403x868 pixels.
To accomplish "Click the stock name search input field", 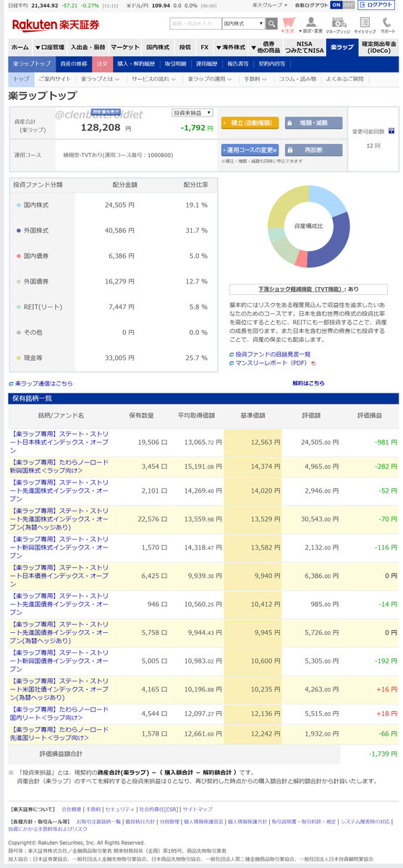I will [195, 24].
